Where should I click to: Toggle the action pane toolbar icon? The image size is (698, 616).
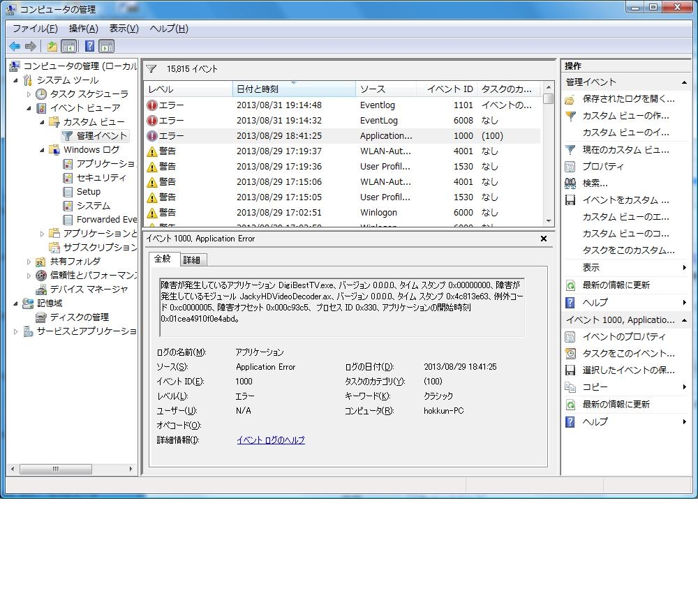(107, 46)
